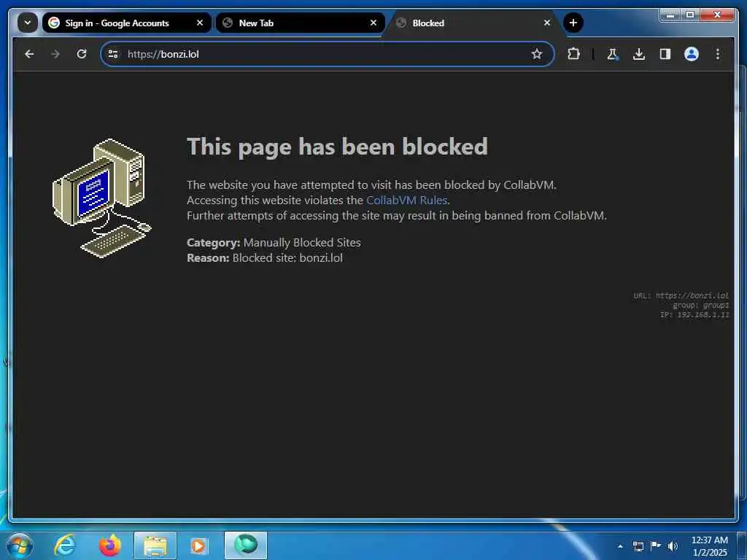Screen dimensions: 747x560
Task: Show hidden system tray icons
Action: click(620, 546)
